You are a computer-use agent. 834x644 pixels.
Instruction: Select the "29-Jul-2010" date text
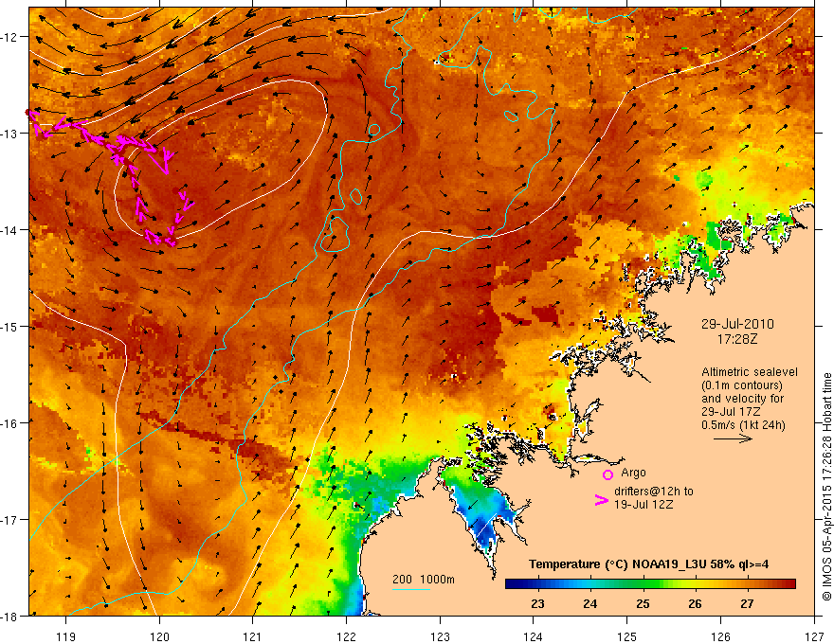tap(737, 324)
